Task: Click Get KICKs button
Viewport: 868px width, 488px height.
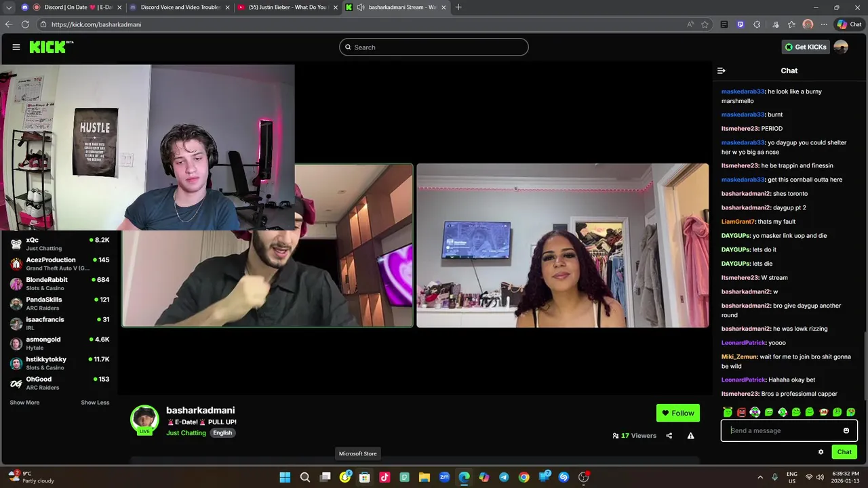Action: [806, 47]
